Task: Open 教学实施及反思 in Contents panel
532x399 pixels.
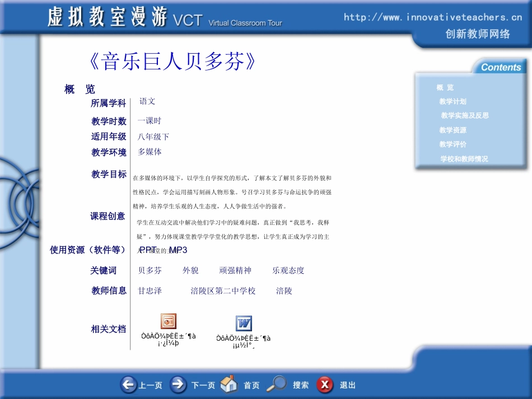Action: [x=465, y=115]
